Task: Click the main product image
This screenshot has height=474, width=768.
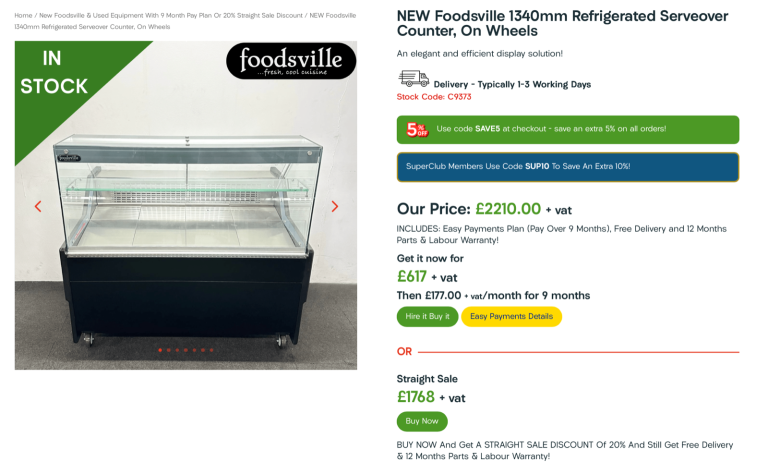Action: click(x=185, y=230)
